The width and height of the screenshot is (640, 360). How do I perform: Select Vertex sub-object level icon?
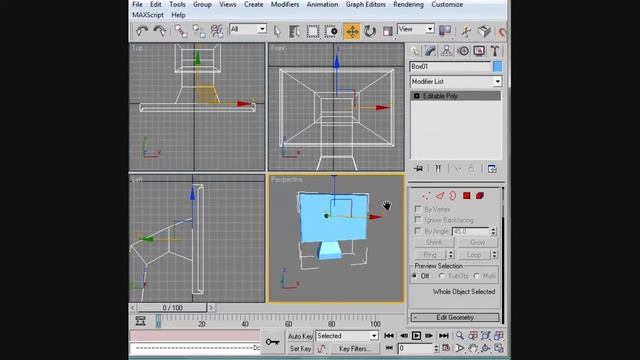pyautogui.click(x=426, y=196)
